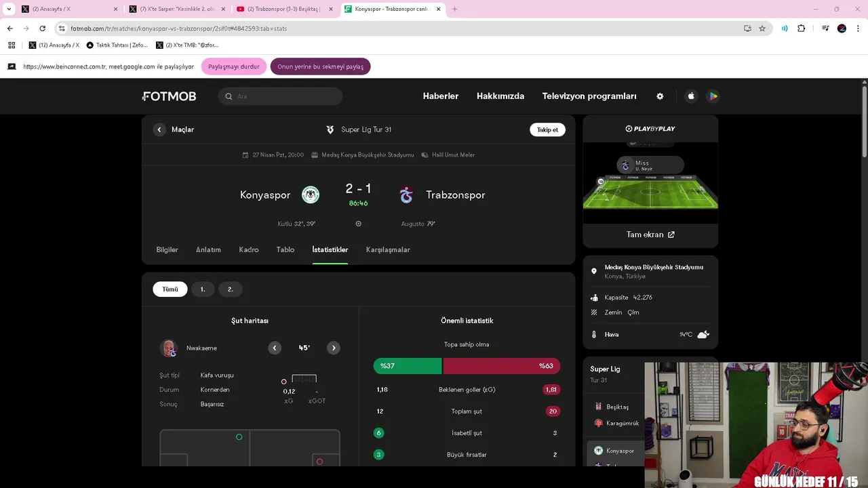Screen dimensions: 868x488
Task: Show previous shot in shot map
Action: point(275,348)
